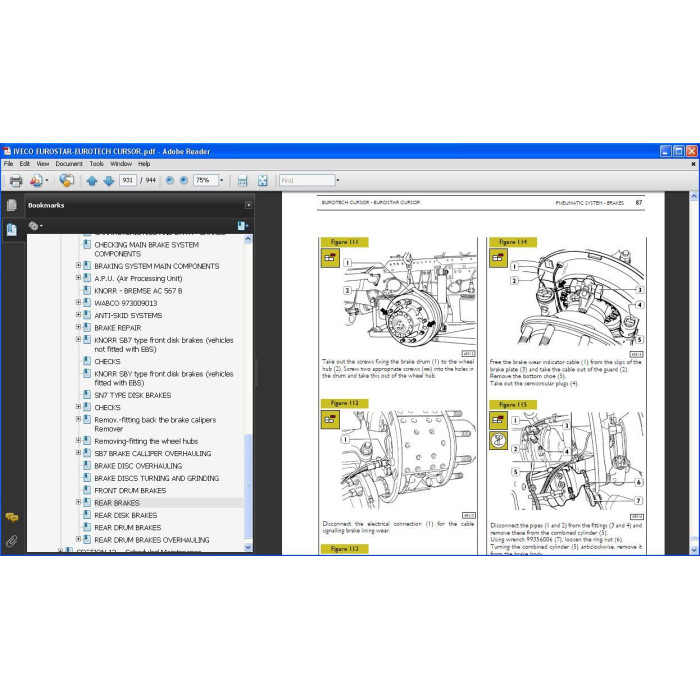Viewport: 700px width, 700px height.
Task: Click the zoom out button
Action: pos(170,180)
